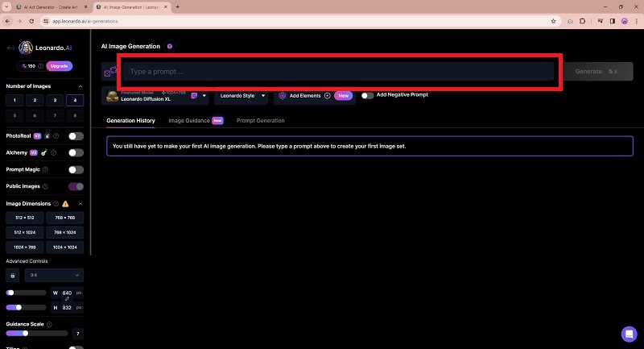Open the Leonardo Style dropdown
This screenshot has width=644, height=349.
click(x=242, y=96)
